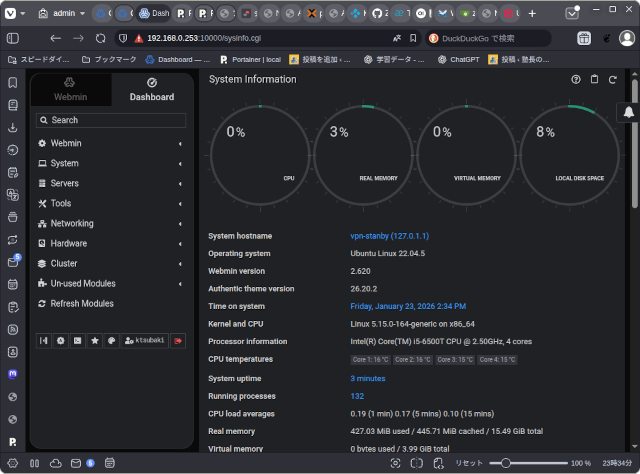Image resolution: width=640 pixels, height=474 pixels.
Task: Open the favorites star icon
Action: tap(95, 341)
